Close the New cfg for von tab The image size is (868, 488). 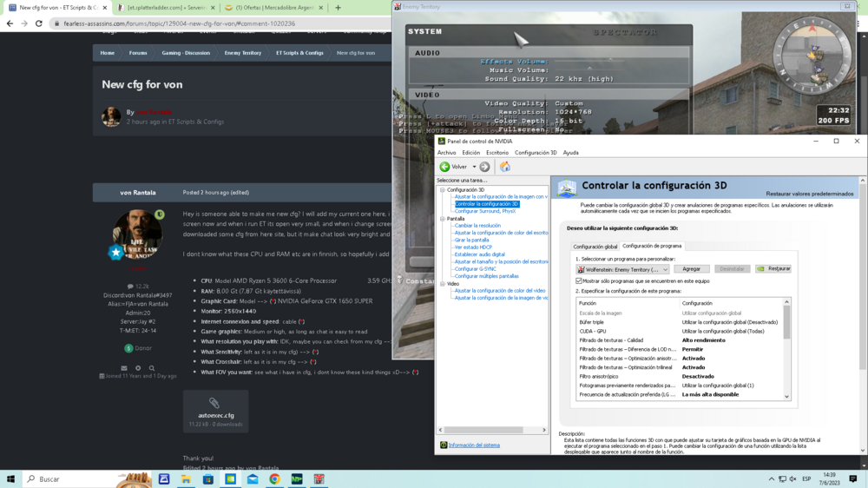pyautogui.click(x=105, y=8)
